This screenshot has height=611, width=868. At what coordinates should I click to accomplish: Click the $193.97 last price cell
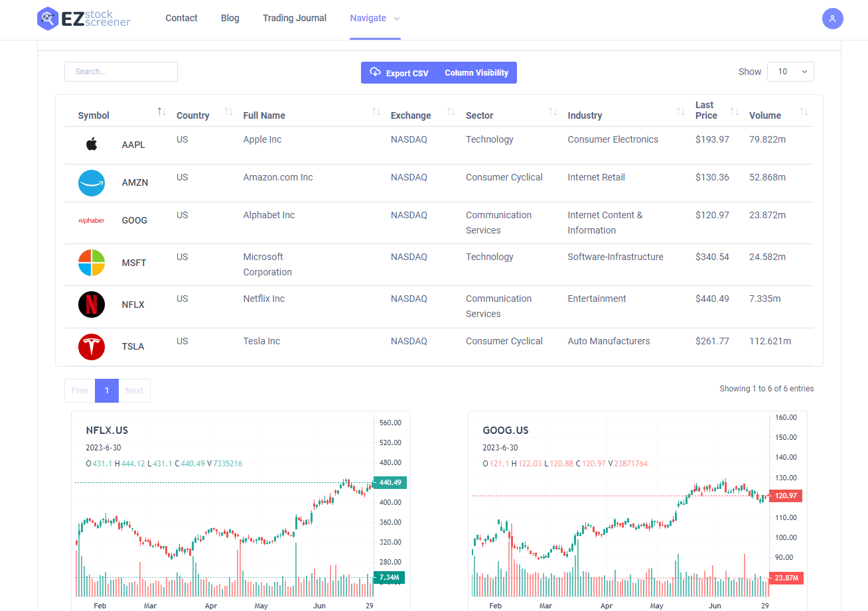712,139
